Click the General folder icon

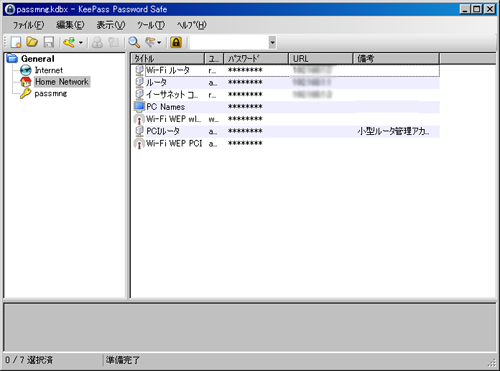(x=12, y=58)
